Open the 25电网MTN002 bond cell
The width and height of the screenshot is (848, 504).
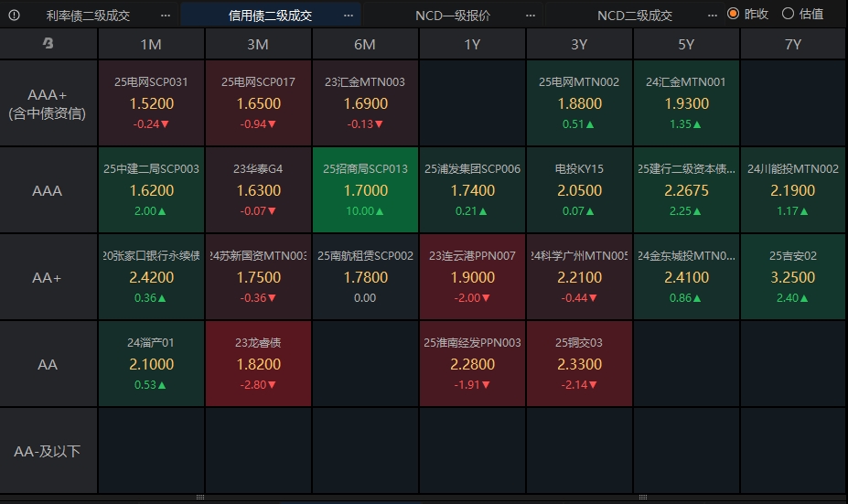(579, 102)
